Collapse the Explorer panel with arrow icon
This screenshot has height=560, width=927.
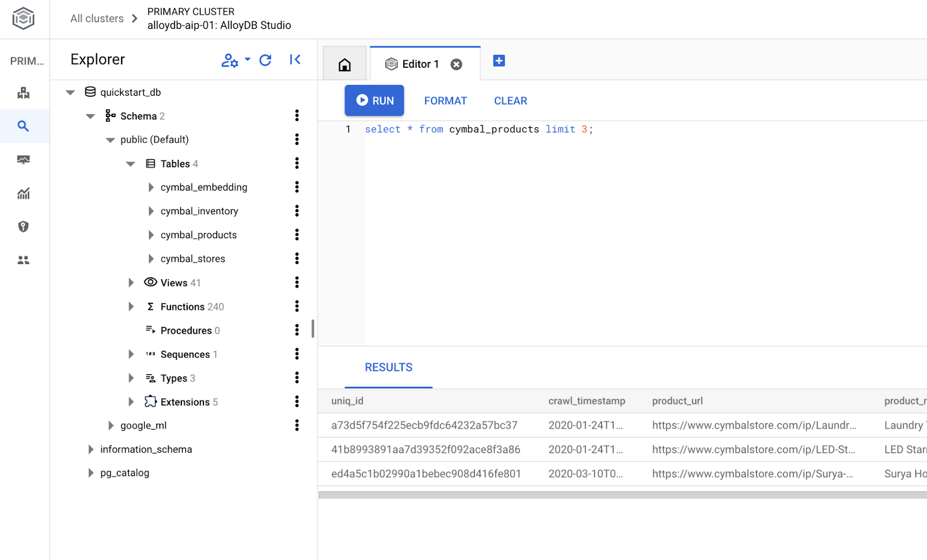[295, 60]
